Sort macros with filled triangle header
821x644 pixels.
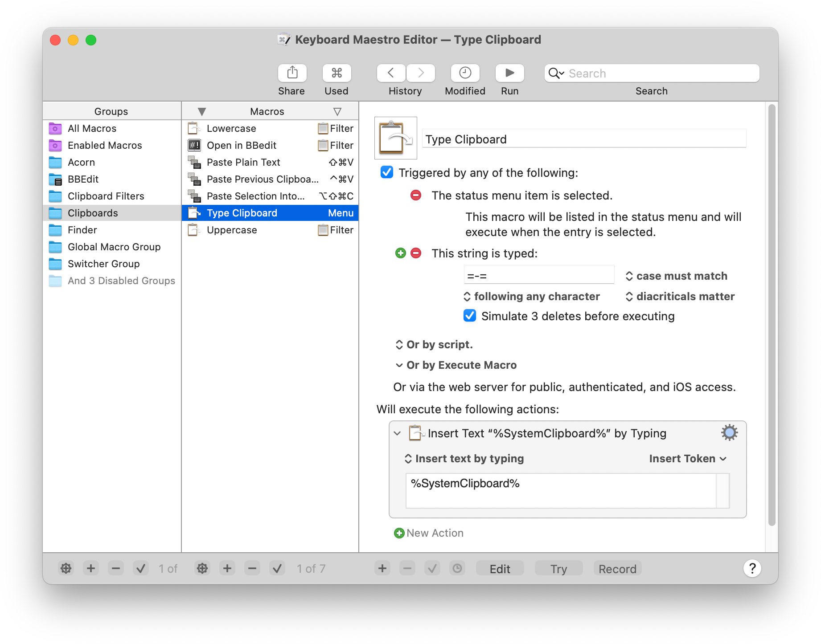point(202,111)
